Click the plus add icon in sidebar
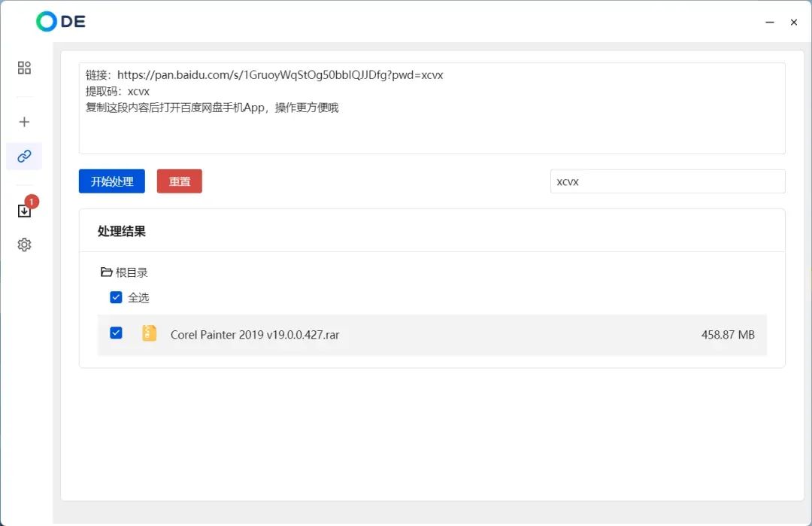 point(24,122)
